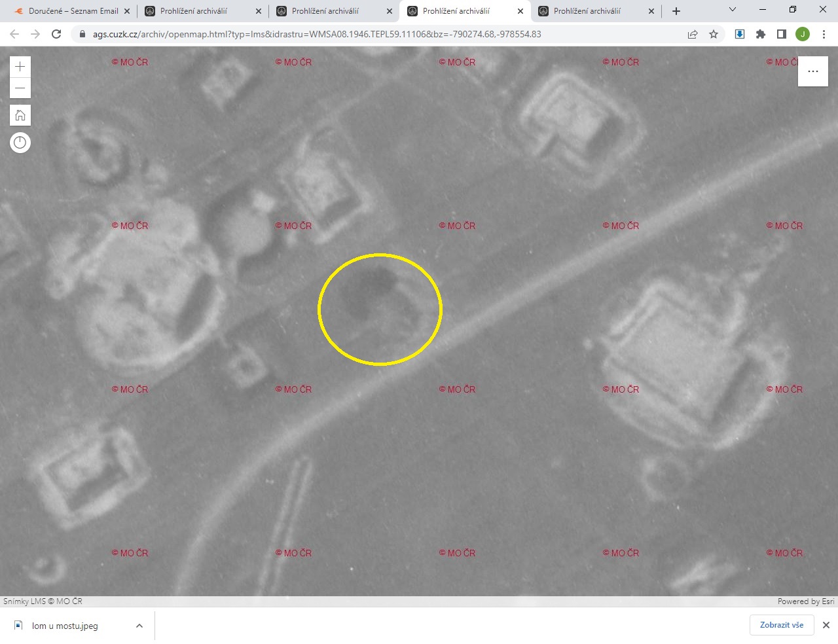Click the Powered by Esri attribution
The height and width of the screenshot is (644, 838).
(x=806, y=601)
